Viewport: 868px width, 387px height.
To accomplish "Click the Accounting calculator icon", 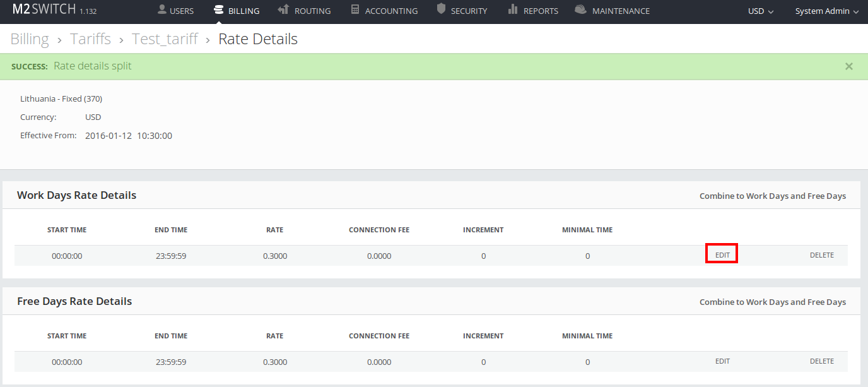I will point(355,10).
